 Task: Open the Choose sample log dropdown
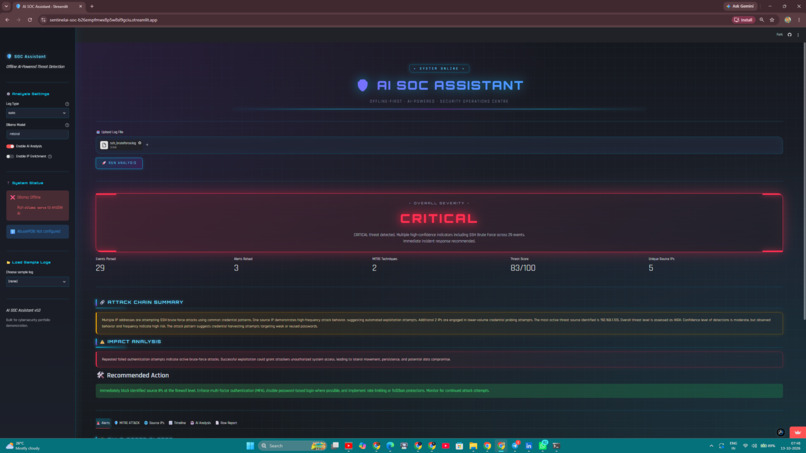(37, 281)
